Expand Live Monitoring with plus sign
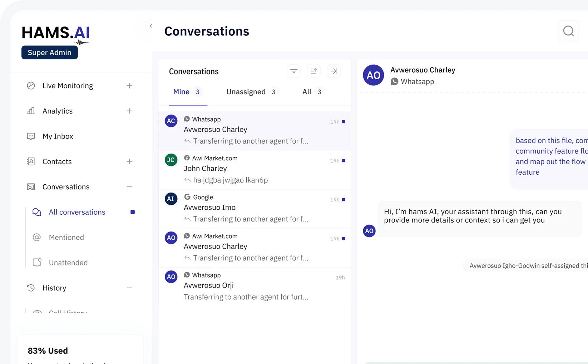The width and height of the screenshot is (588, 364). pos(129,86)
